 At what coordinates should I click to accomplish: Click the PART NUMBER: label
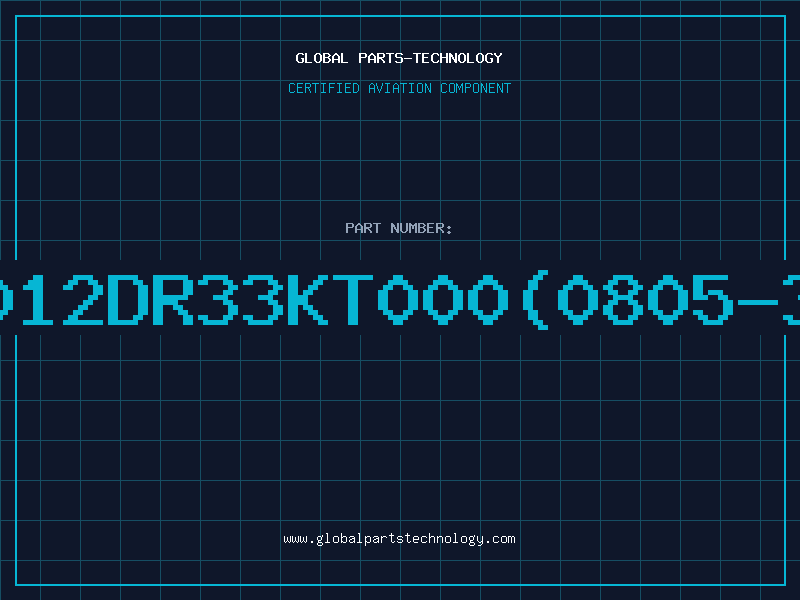coord(399,228)
